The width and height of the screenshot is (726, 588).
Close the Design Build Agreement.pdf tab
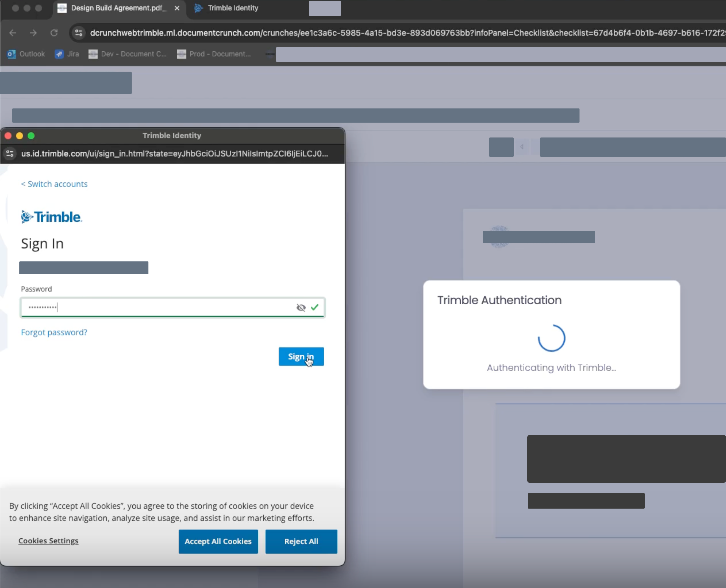(177, 8)
